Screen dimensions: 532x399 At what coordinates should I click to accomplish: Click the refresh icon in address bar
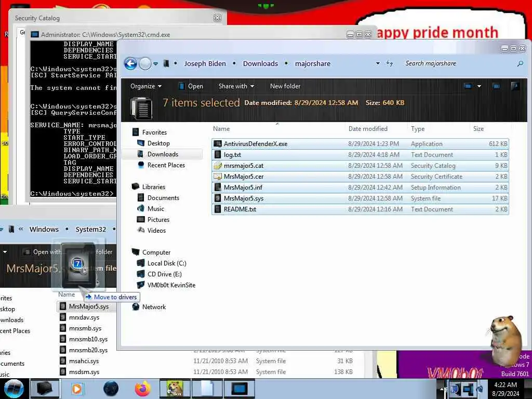click(390, 63)
